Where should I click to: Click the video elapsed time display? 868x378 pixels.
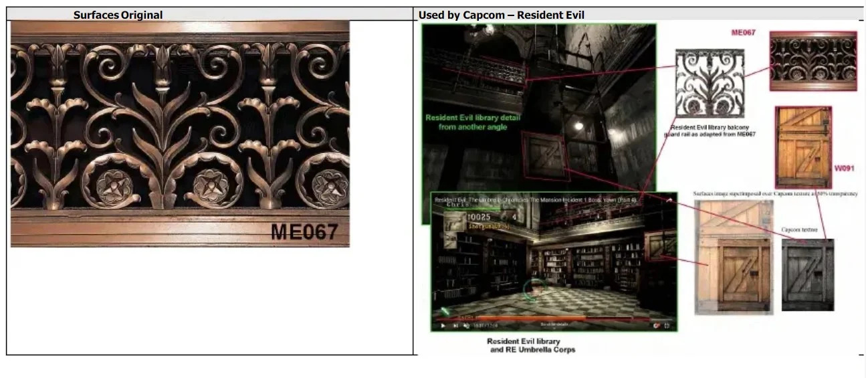coord(486,326)
